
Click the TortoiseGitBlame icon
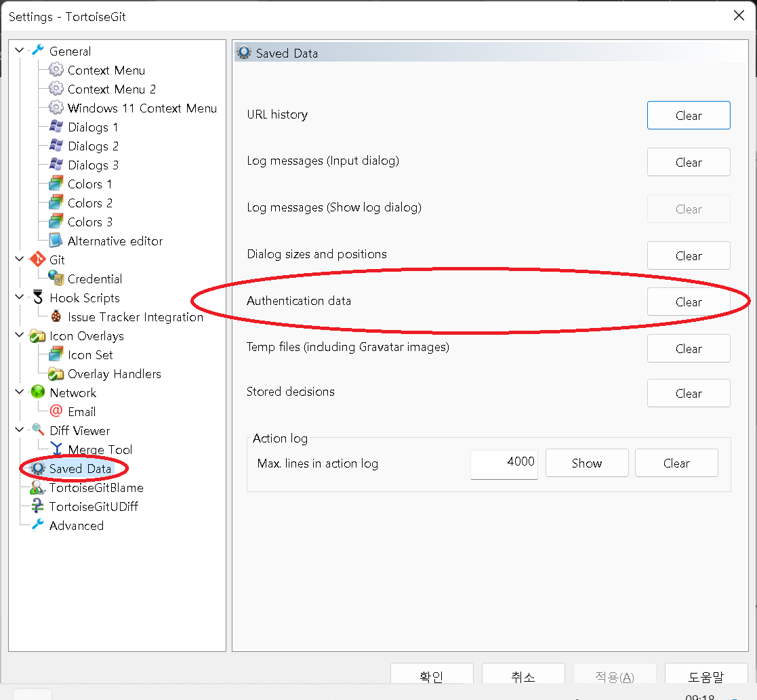tap(38, 487)
